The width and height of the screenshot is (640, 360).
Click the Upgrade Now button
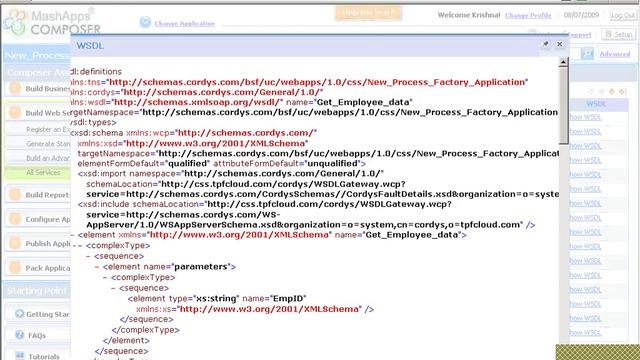(x=368, y=13)
